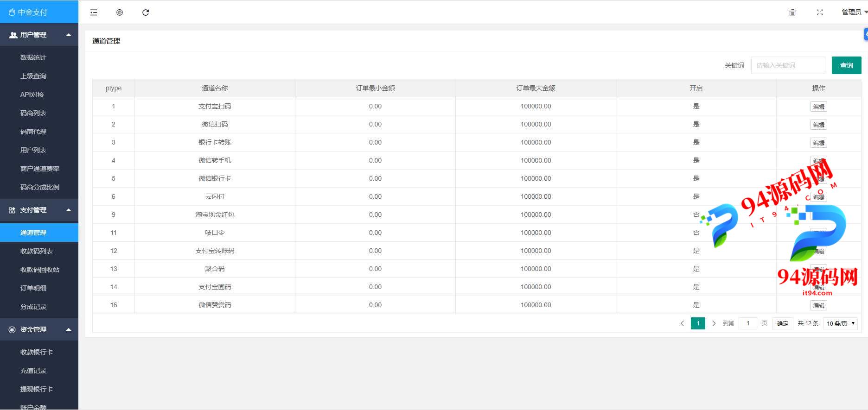Collapse the 资金管理 menu group
868x410 pixels.
click(39, 329)
